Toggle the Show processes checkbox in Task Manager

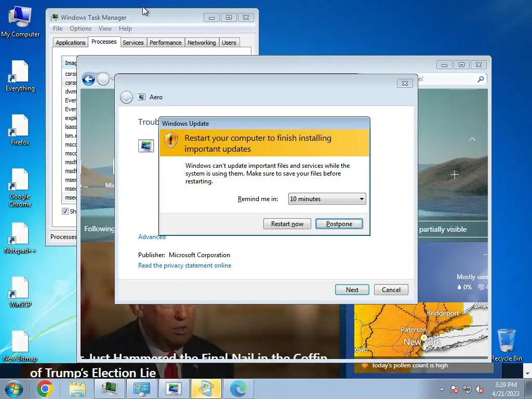[x=65, y=211]
